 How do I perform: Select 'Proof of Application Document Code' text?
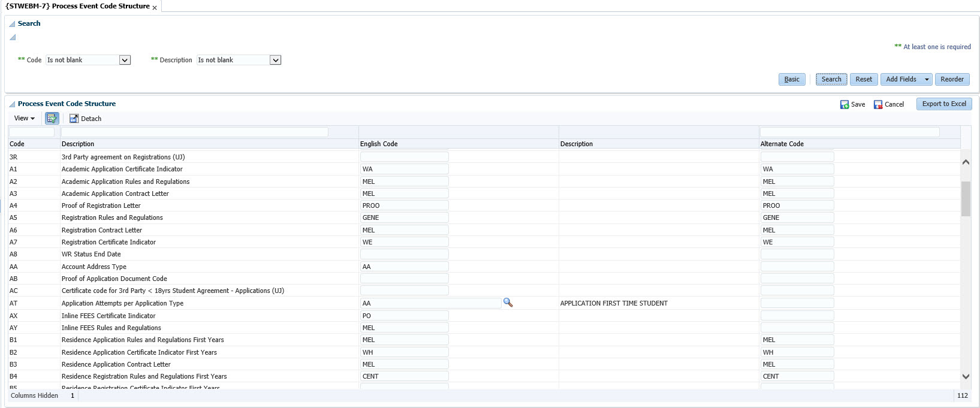pyautogui.click(x=114, y=279)
